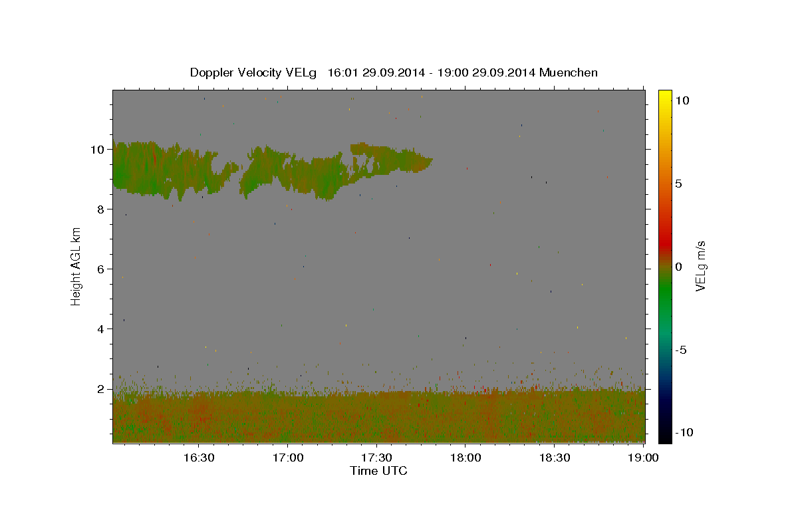Screen dimensions: 798x532
Task: Click the 'VELg m/s' colorbar label
Action: [700, 266]
